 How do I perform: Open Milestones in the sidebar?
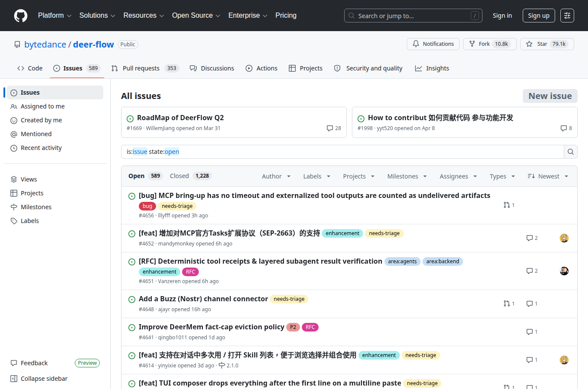55,207
